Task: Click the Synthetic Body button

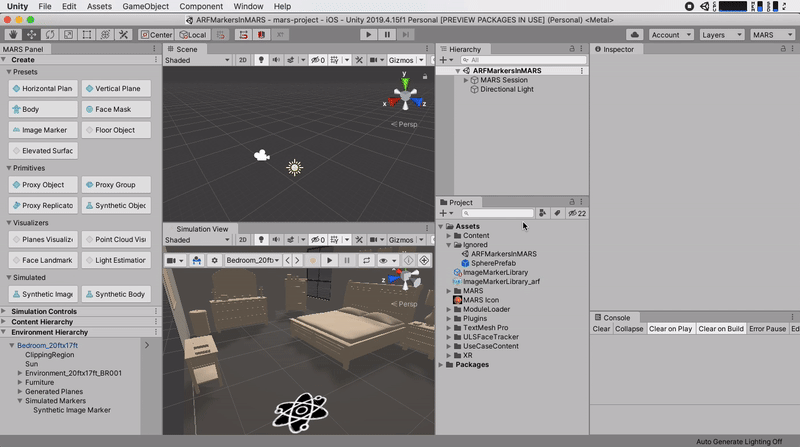Action: [x=115, y=294]
